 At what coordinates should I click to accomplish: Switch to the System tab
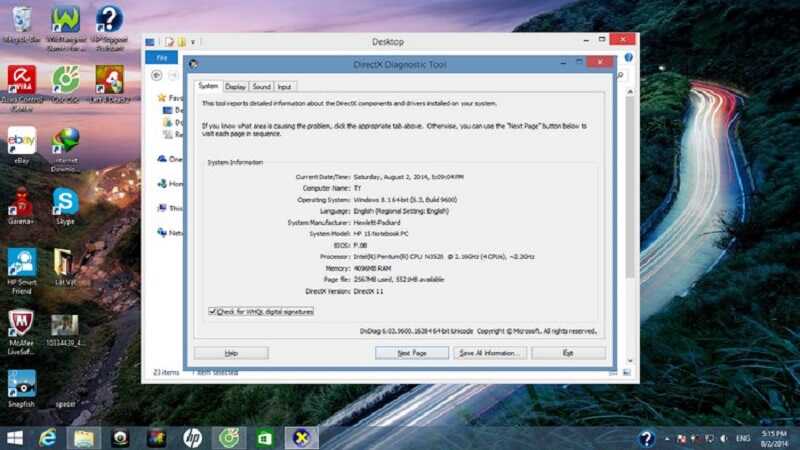[208, 86]
